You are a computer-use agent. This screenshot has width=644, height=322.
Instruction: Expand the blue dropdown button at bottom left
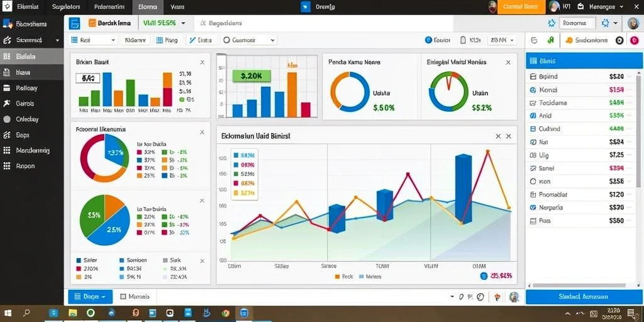click(90, 297)
